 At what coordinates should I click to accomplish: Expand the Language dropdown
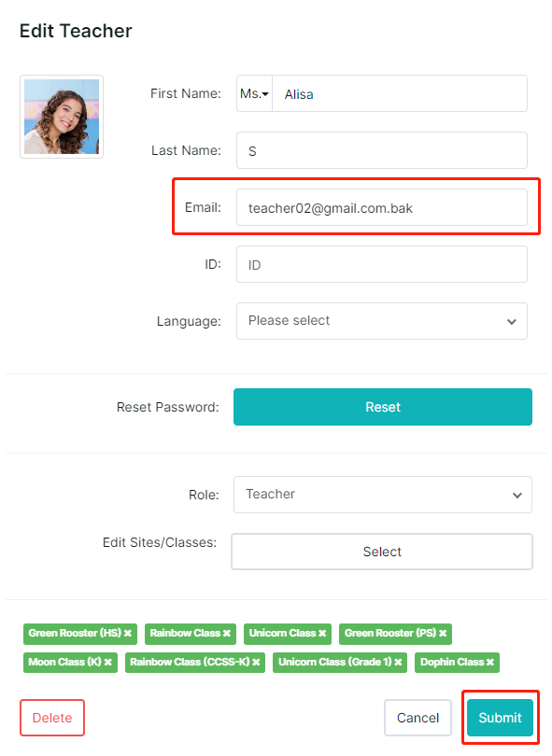coord(382,321)
